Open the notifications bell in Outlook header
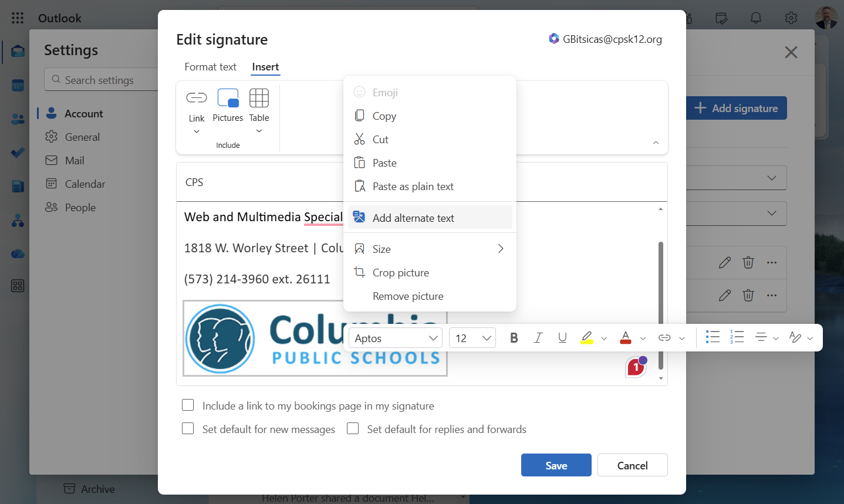Image resolution: width=844 pixels, height=504 pixels. (x=756, y=18)
